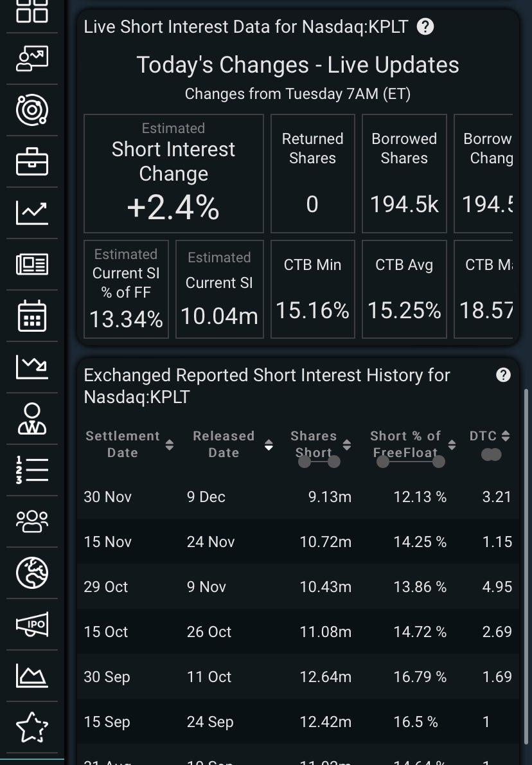
Task: Select the Estimated Short Interest Change +2.4% card
Action: coord(173,174)
